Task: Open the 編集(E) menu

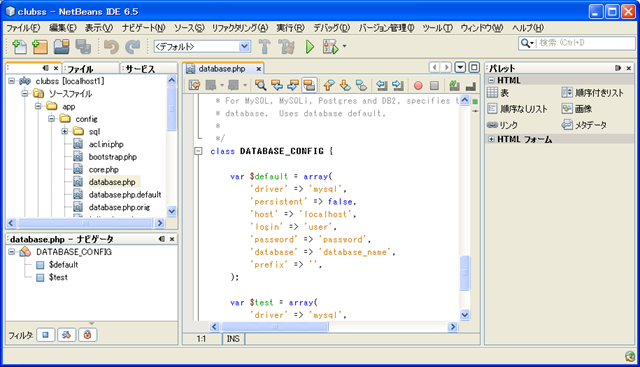Action: pos(62,28)
